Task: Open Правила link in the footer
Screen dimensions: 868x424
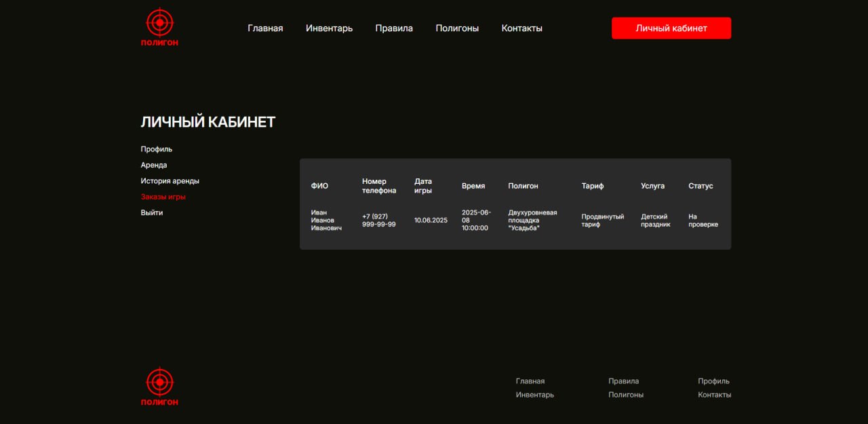Action: coord(624,381)
